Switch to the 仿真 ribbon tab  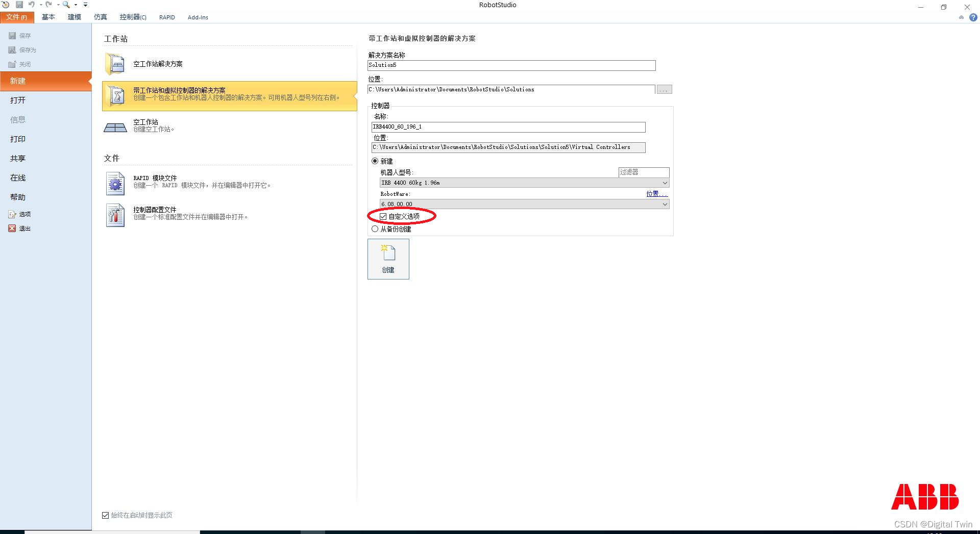(101, 17)
